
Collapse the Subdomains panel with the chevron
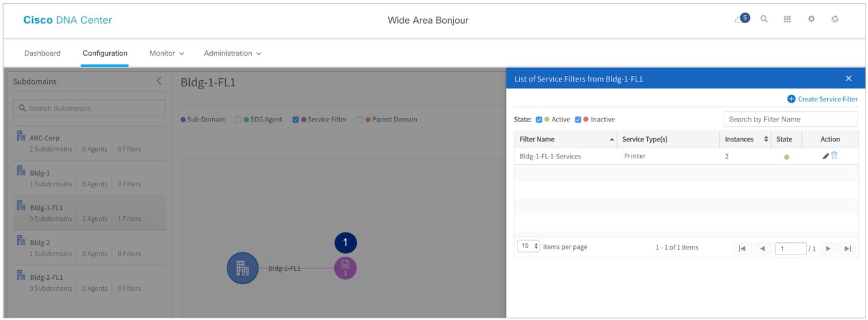(x=159, y=81)
